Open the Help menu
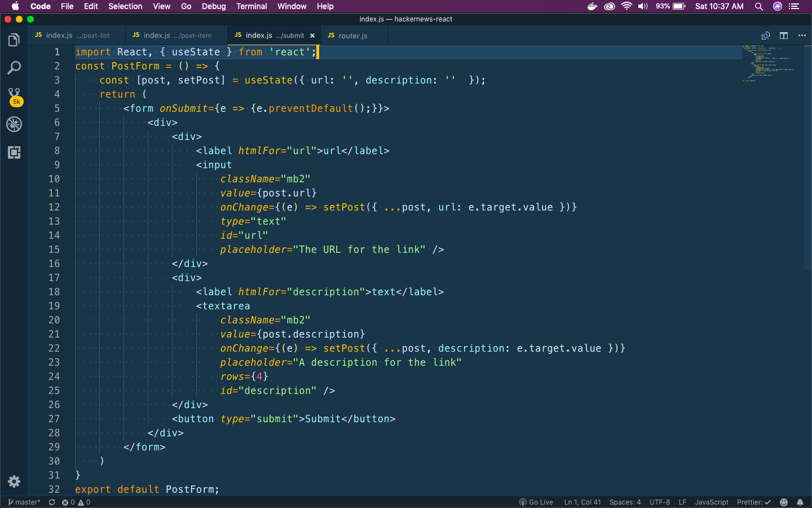812x508 pixels. (x=325, y=6)
